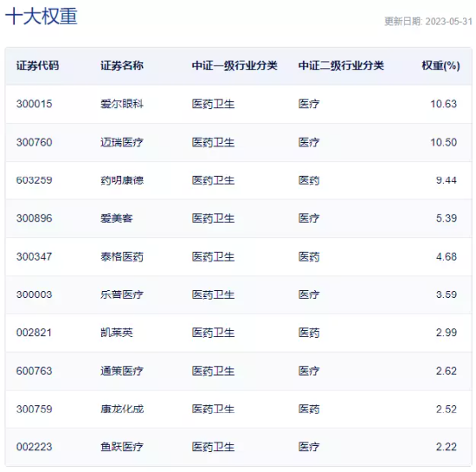This screenshot has height=472, width=476.
Task: Click weight value 2.52
Action: click(x=447, y=409)
